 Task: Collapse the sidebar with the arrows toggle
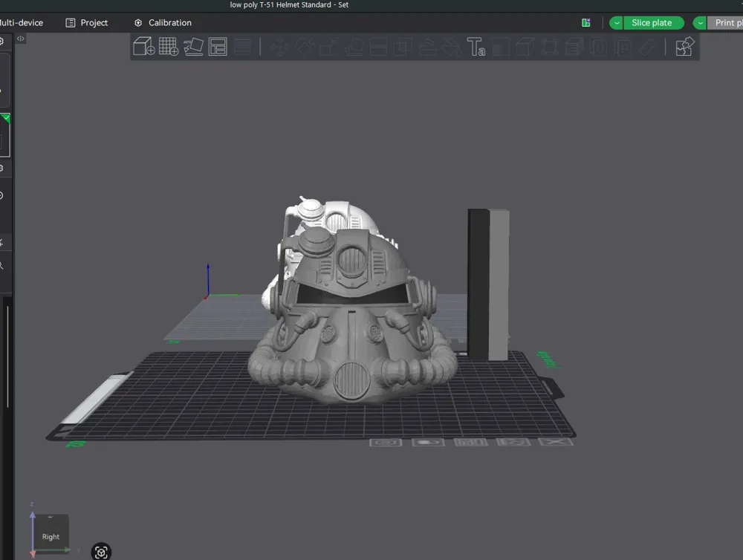pyautogui.click(x=20, y=39)
